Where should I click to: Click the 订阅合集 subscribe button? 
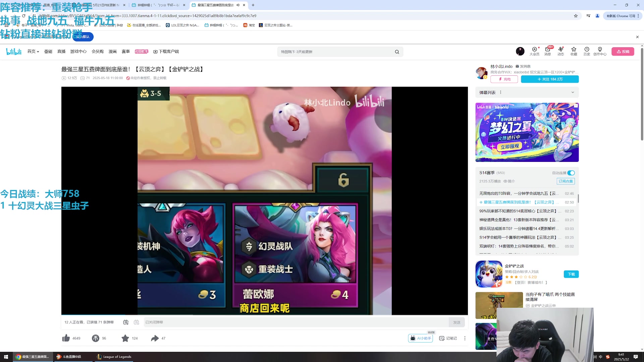pyautogui.click(x=566, y=181)
